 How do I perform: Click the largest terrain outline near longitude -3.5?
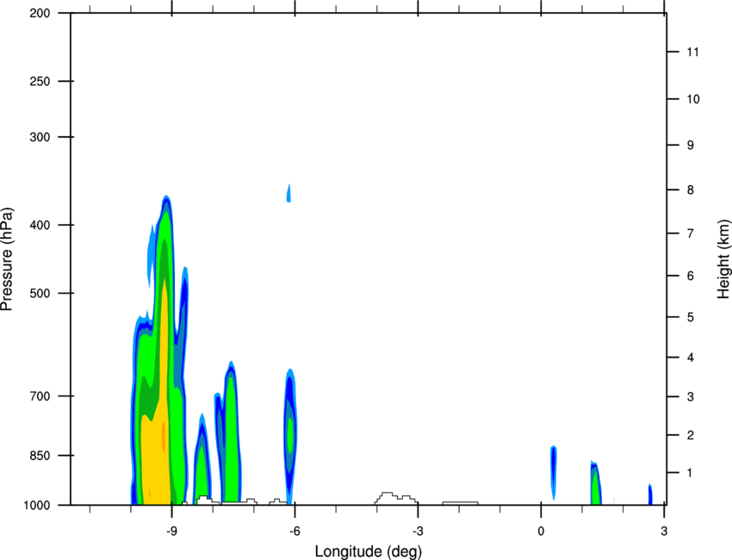point(396,498)
